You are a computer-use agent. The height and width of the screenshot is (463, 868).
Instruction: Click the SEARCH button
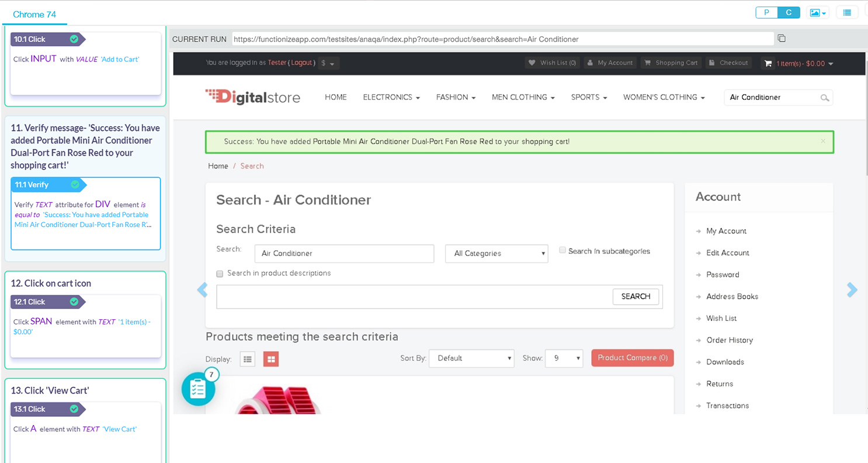point(636,296)
